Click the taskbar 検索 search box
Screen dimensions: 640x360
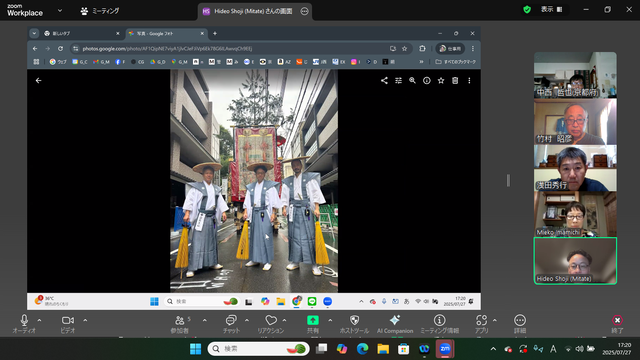point(258,349)
